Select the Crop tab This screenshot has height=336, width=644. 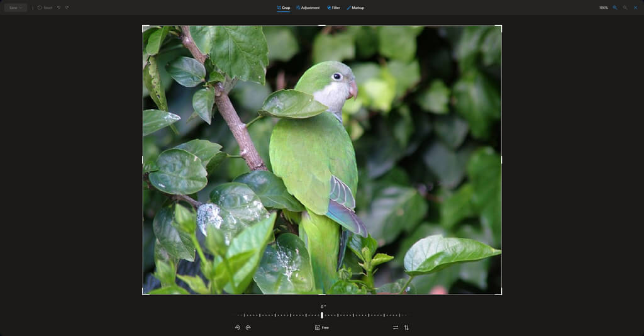point(283,8)
